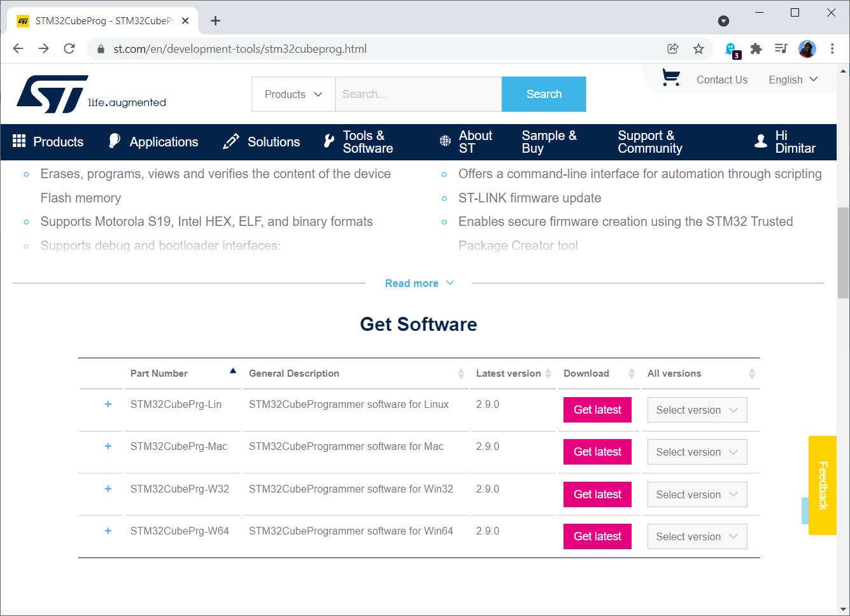850x616 pixels.
Task: Click the dark circle dropdown icon in title bar
Action: point(723,21)
